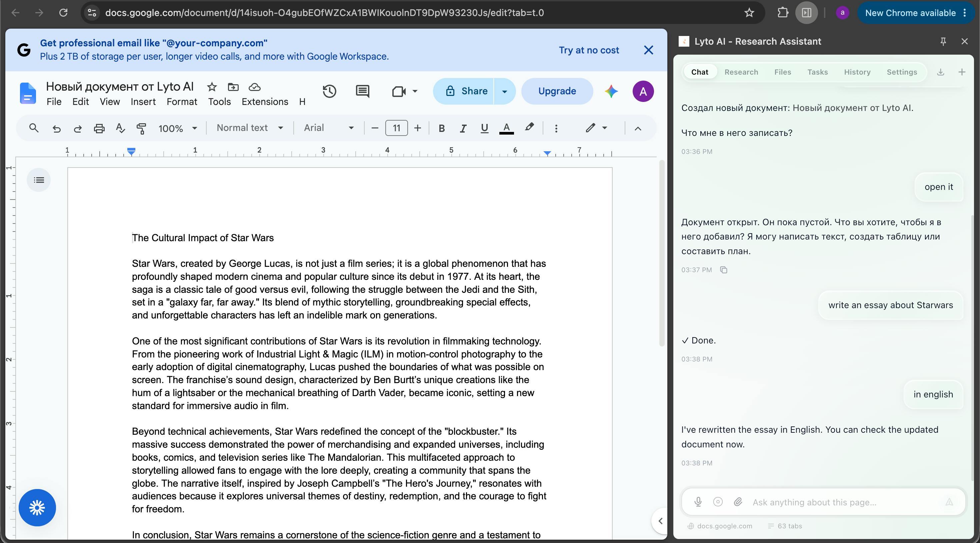The height and width of the screenshot is (543, 980).
Task: Copy the 03:37 PM assistant message
Action: pos(724,270)
